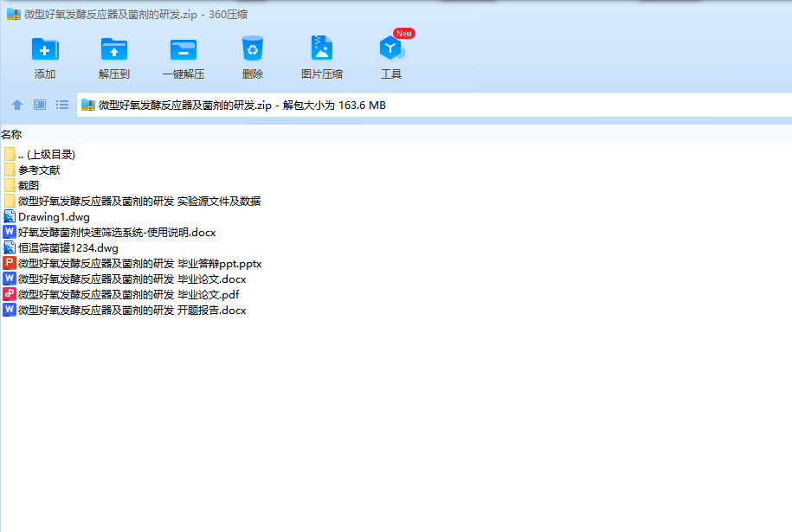The height and width of the screenshot is (532, 792).
Task: Select the 毕业论文.docx file name
Action: [132, 279]
